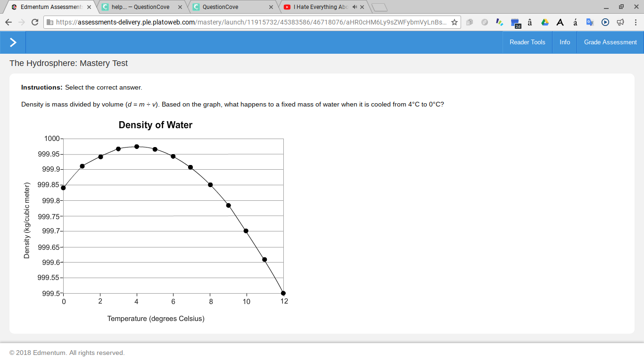644x362 pixels.
Task: Bookmark this page with the star
Action: pos(454,22)
